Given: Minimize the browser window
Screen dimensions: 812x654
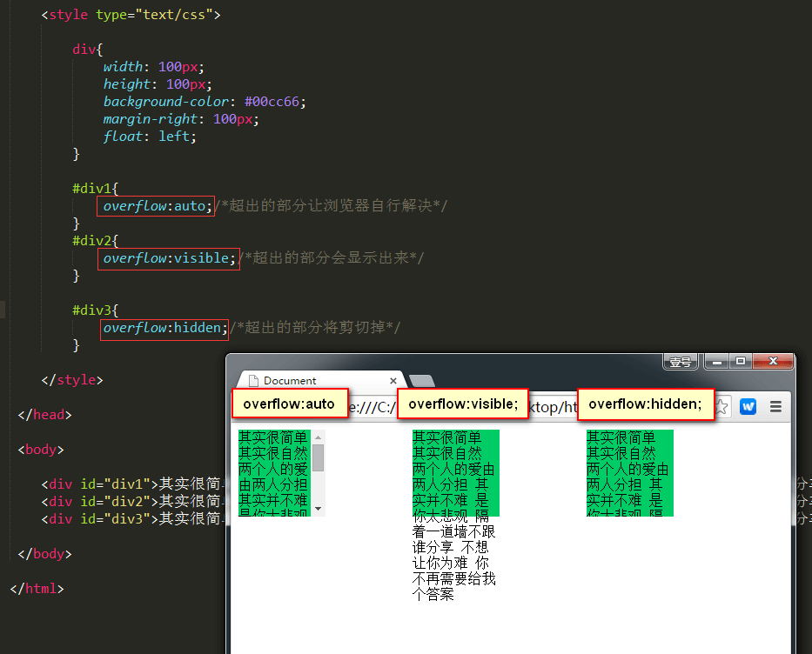Looking at the screenshot, I should pyautogui.click(x=717, y=361).
